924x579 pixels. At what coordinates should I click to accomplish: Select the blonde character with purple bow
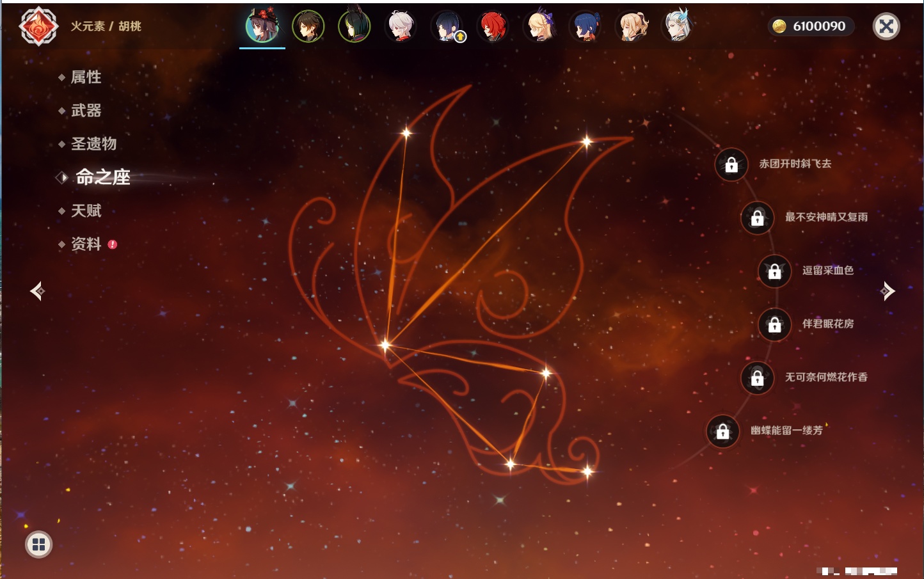click(539, 26)
